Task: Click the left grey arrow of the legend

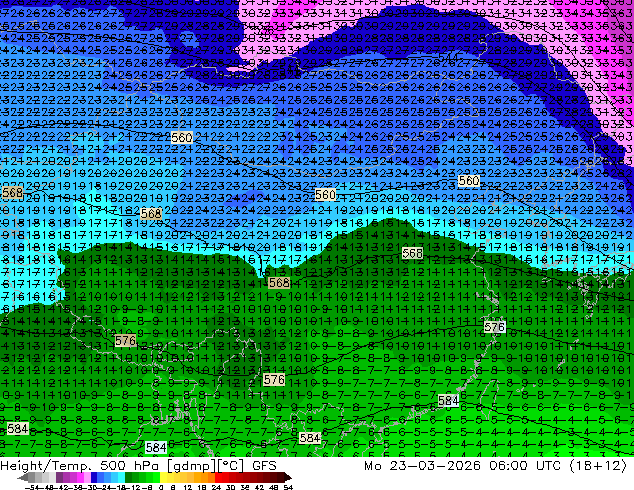Action: [x=23, y=477]
